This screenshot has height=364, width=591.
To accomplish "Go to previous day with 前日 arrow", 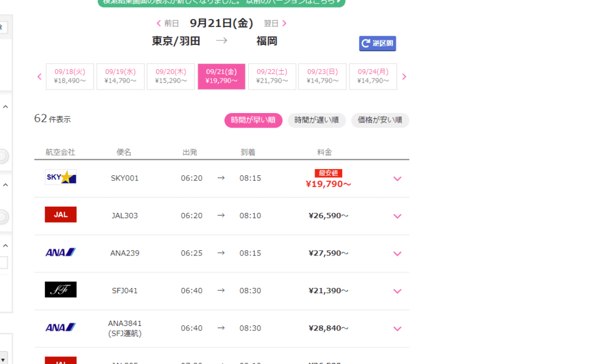I will click(167, 23).
